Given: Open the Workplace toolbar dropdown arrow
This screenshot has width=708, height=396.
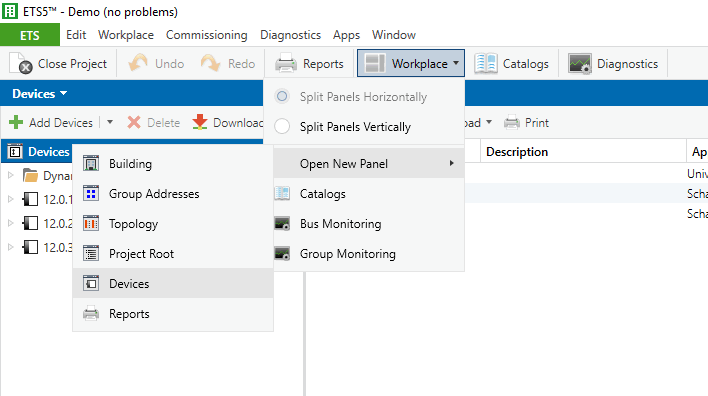Looking at the screenshot, I should [456, 63].
